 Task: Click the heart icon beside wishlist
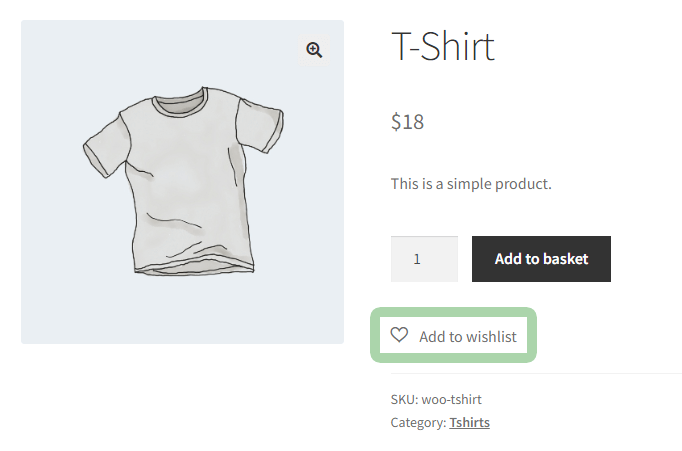(399, 335)
